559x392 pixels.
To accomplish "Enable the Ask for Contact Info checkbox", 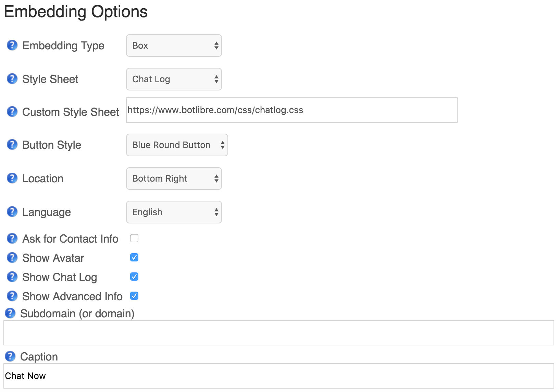I will [x=134, y=238].
